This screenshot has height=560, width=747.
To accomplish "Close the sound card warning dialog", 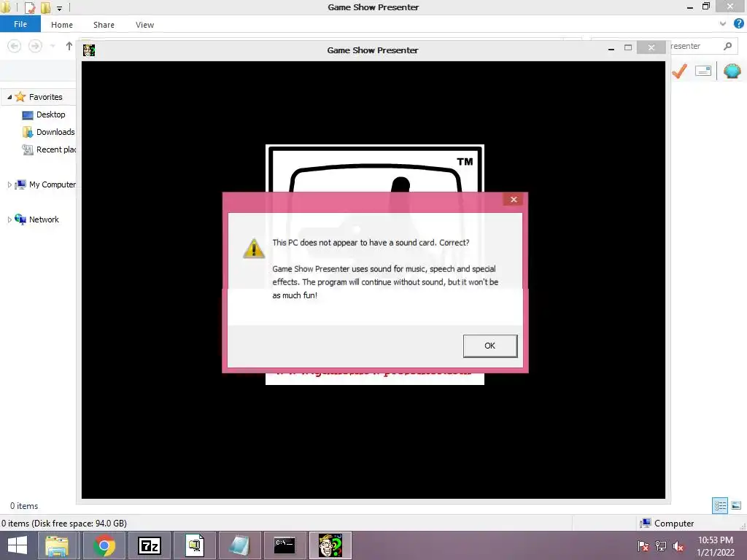I will pyautogui.click(x=514, y=199).
